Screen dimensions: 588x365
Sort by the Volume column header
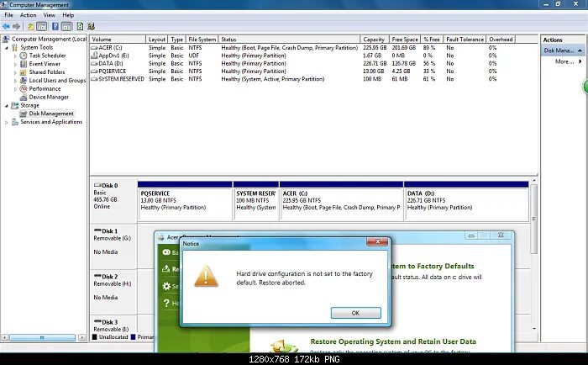point(118,39)
